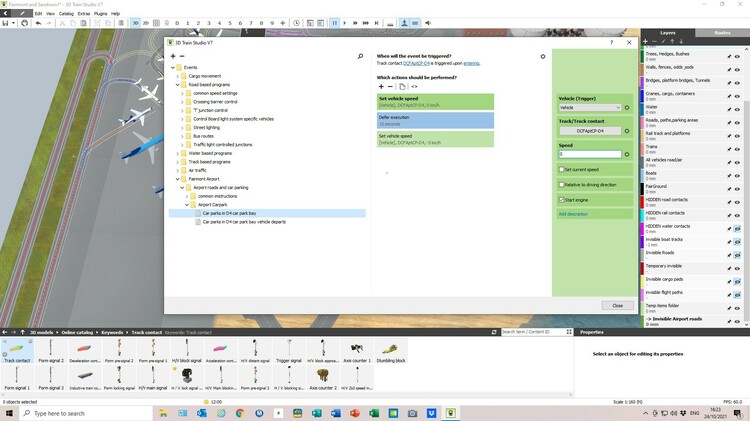Screen dimensions: 750x421
Task: Click the remove action minus icon
Action: tap(390, 87)
